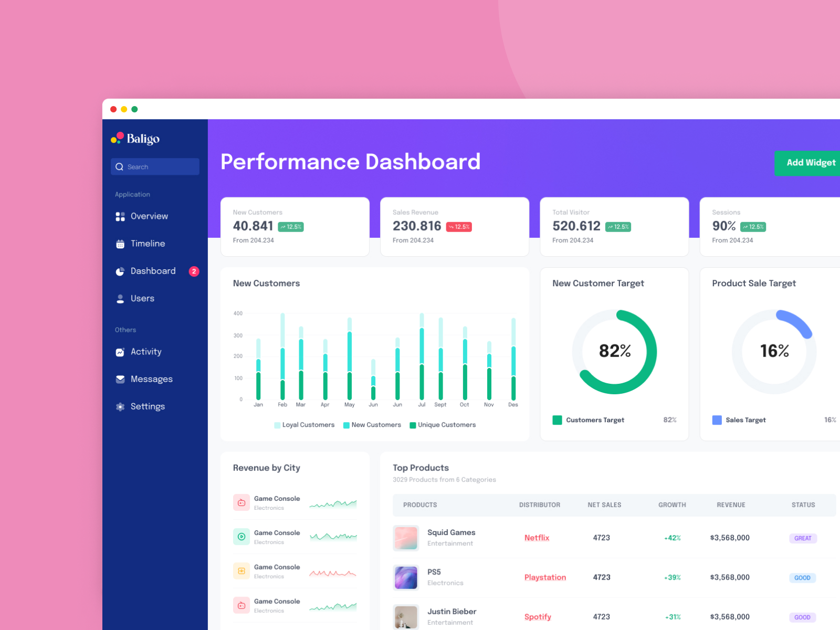Click the Dashboard notification badge

[x=194, y=271]
